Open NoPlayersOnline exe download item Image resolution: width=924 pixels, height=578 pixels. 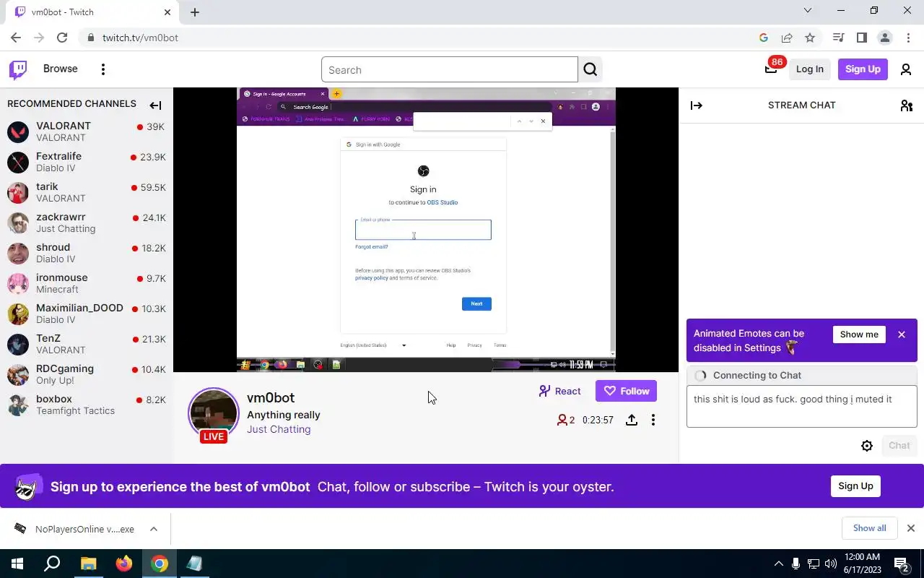[76, 529]
